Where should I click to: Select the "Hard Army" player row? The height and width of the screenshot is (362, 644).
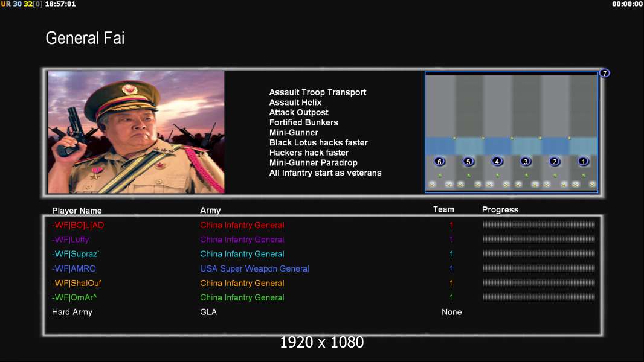click(x=72, y=312)
